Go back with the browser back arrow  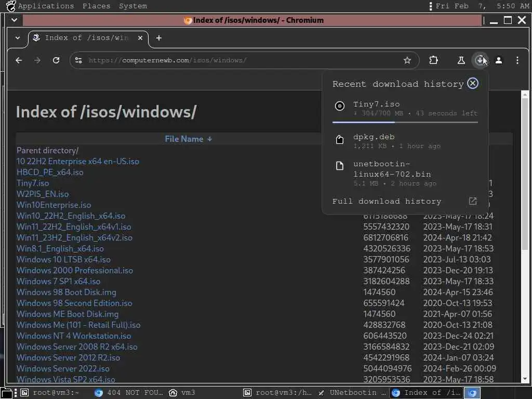coord(19,60)
